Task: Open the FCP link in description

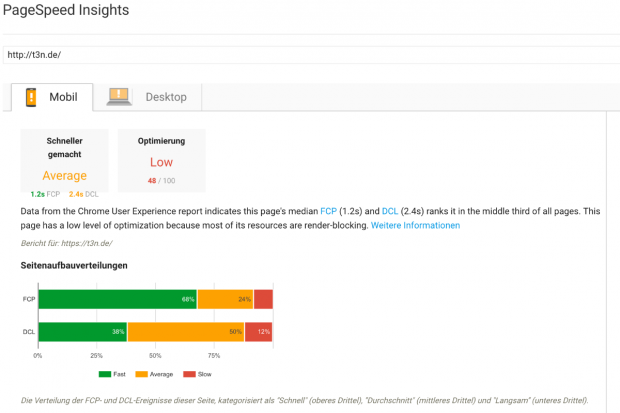Action: [328, 212]
